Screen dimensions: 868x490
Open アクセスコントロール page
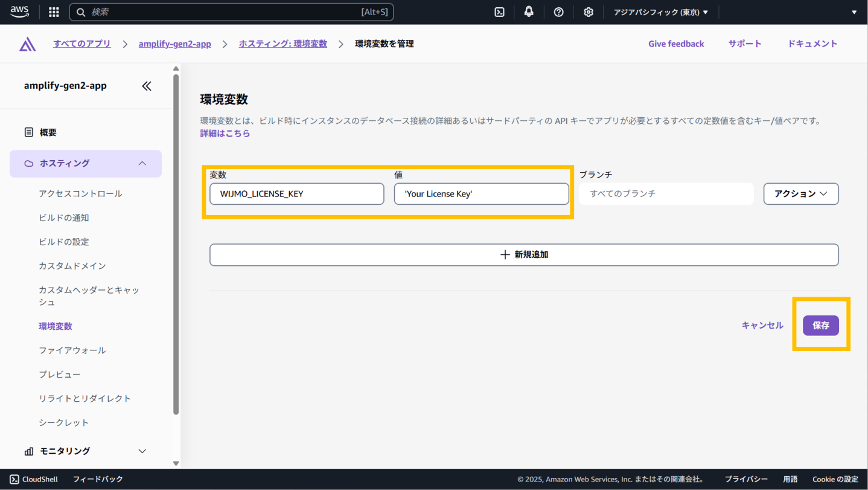(80, 193)
